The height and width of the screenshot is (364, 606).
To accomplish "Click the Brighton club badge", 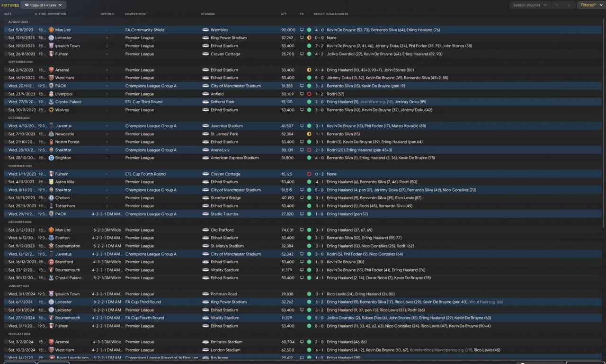I will click(x=51, y=158).
